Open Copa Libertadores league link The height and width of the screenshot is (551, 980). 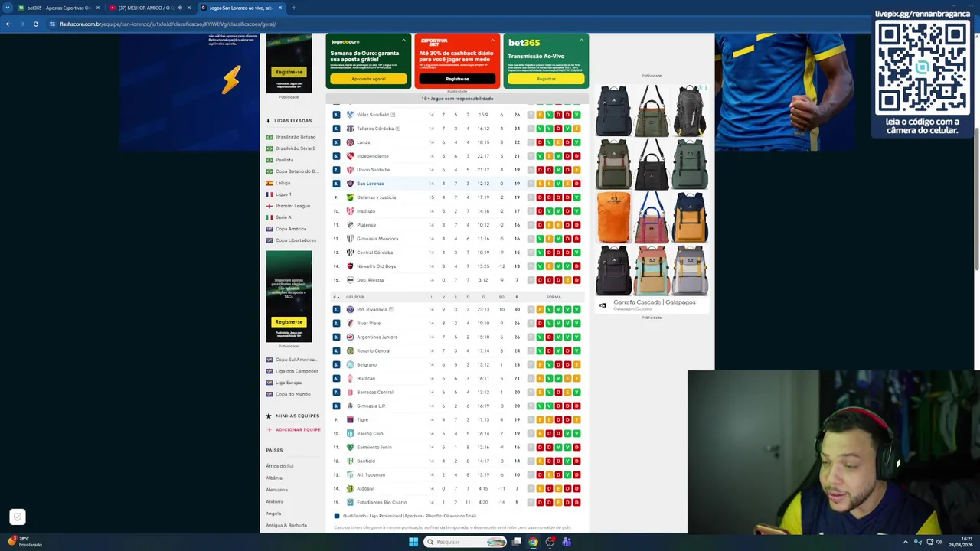(296, 240)
